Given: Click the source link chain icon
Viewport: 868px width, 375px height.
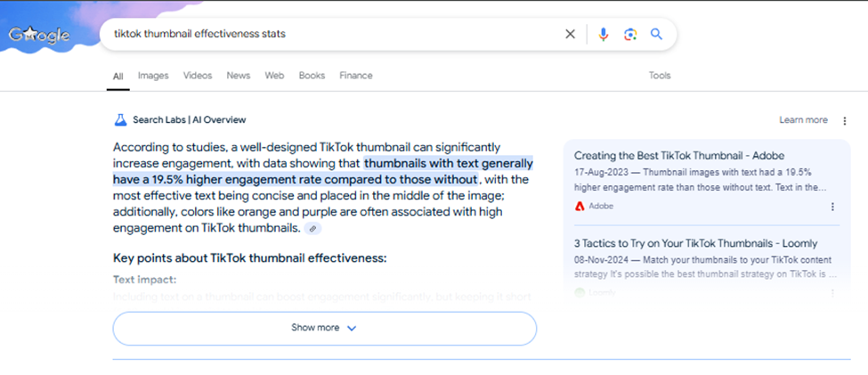Looking at the screenshot, I should click(x=312, y=229).
